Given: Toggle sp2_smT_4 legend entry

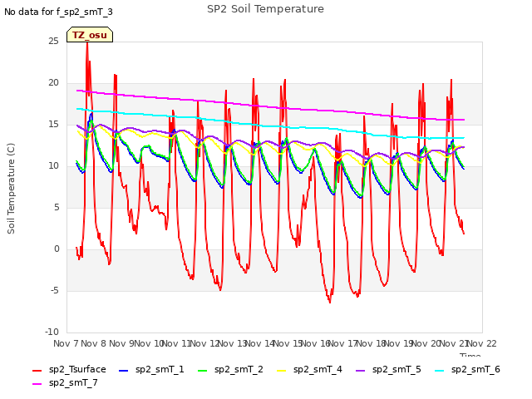Looking at the screenshot, I should click(x=309, y=369).
